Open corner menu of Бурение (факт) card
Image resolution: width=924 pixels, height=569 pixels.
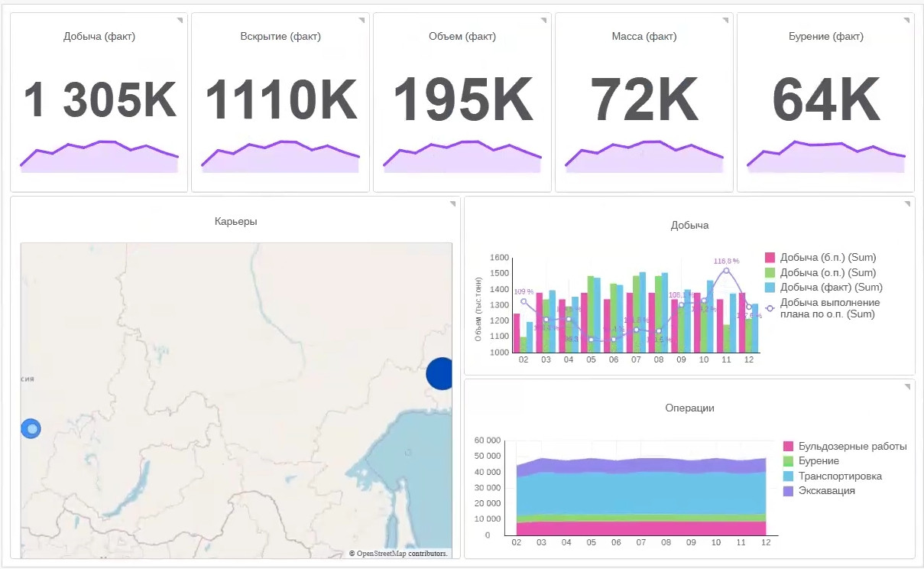coord(907,20)
